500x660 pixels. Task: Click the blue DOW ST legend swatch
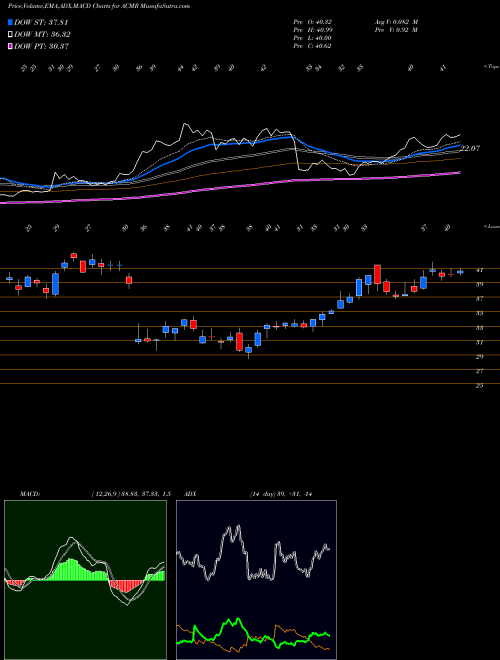tap(10, 22)
